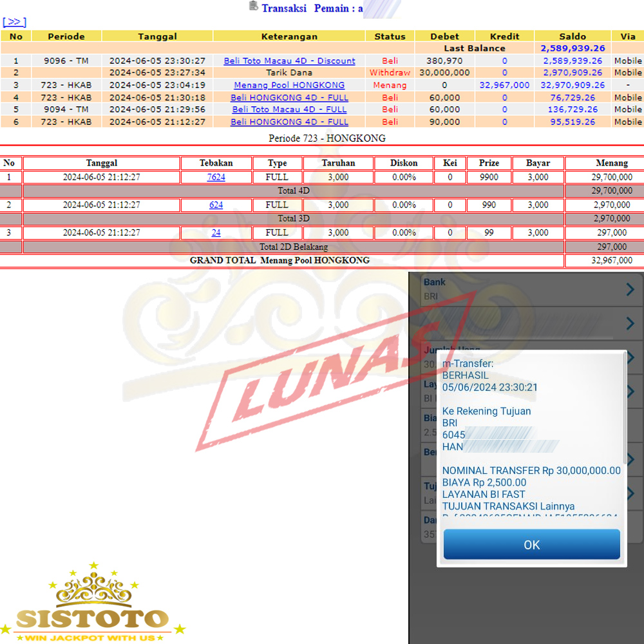Open the Jumlah Uang row chevron
Image resolution: width=644 pixels, height=644 pixels.
(630, 357)
